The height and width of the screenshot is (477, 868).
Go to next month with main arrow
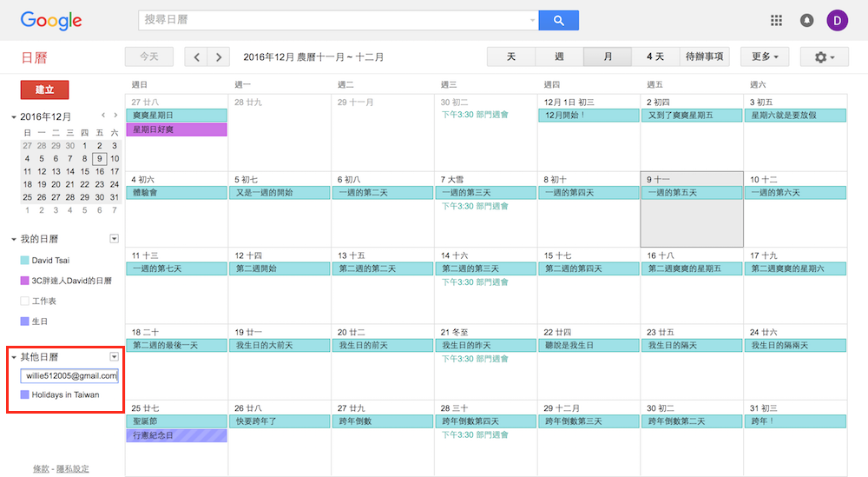(219, 57)
